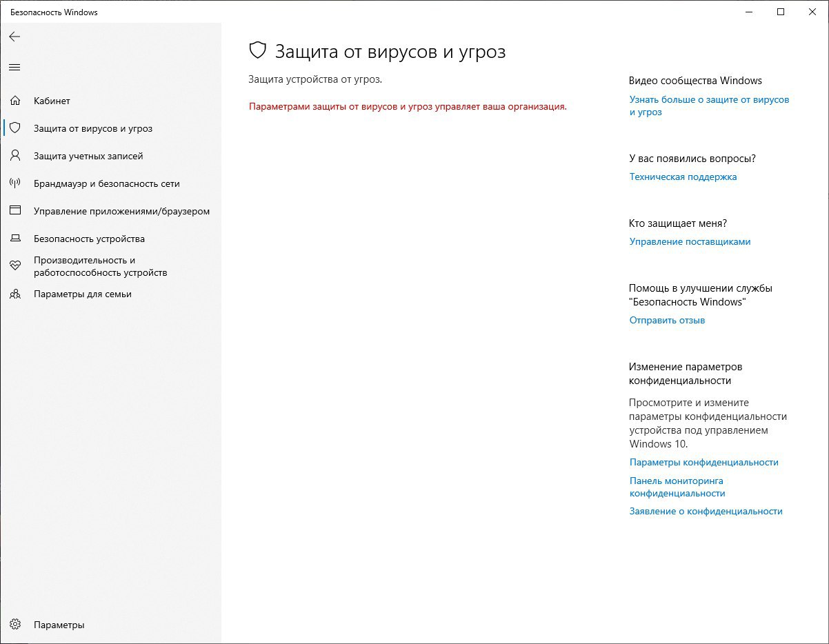Screen dimensions: 829x644
Task: Click Техническая поддержка link
Action: 683,177
